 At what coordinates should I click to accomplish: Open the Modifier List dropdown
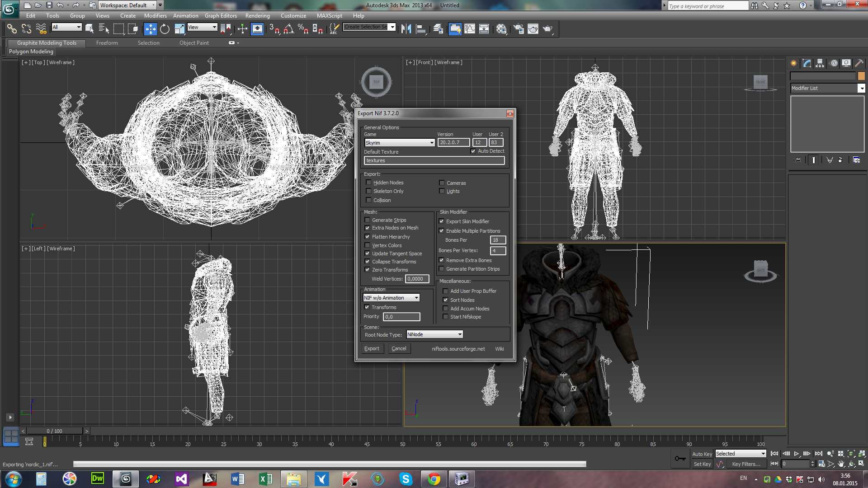tap(827, 88)
